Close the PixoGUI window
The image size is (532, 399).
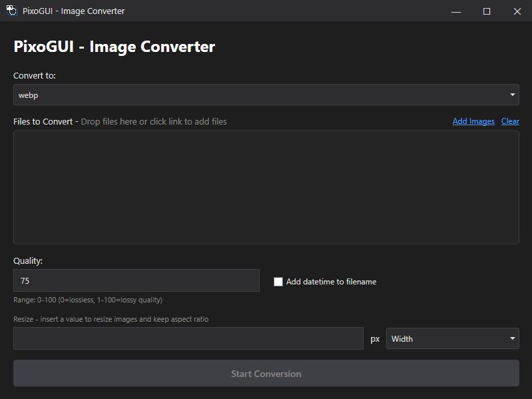click(x=517, y=11)
